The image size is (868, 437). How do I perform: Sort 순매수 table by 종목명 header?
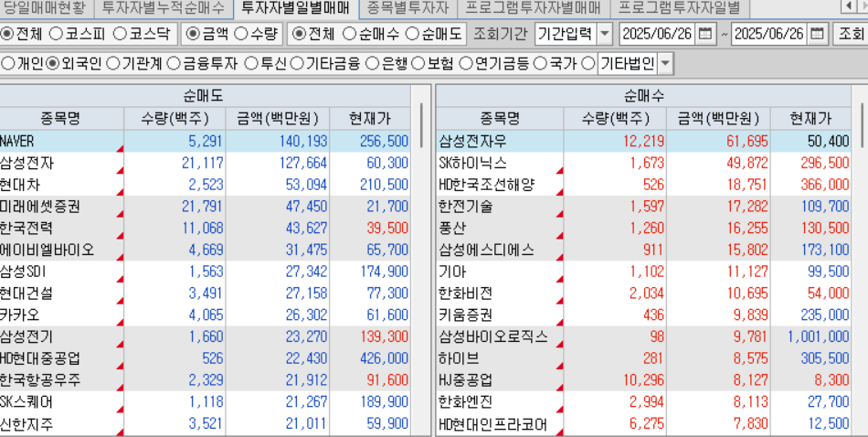coord(500,119)
